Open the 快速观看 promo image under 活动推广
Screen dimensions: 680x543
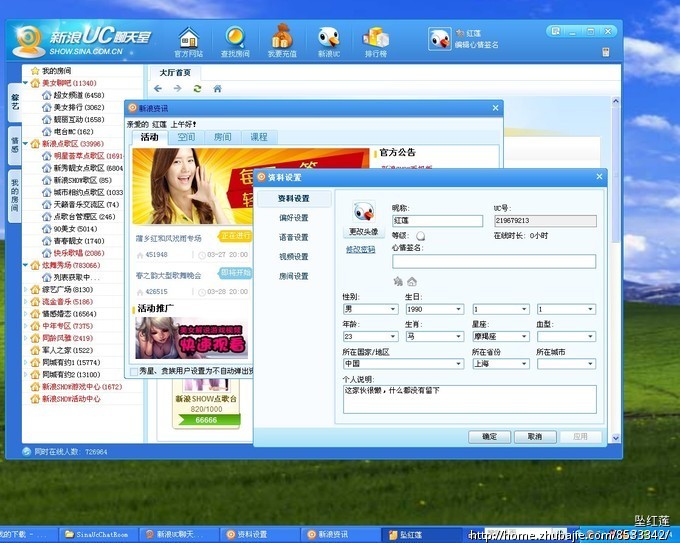[191, 338]
